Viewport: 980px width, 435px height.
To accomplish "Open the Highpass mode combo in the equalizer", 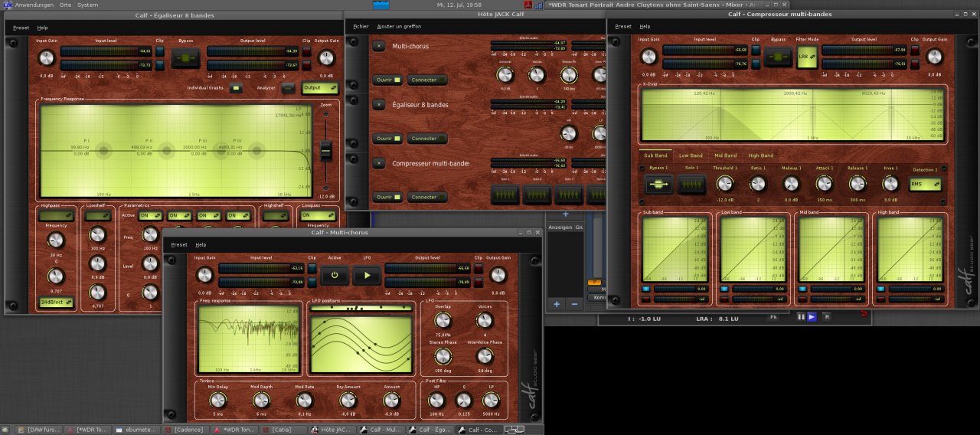I will click(x=56, y=216).
